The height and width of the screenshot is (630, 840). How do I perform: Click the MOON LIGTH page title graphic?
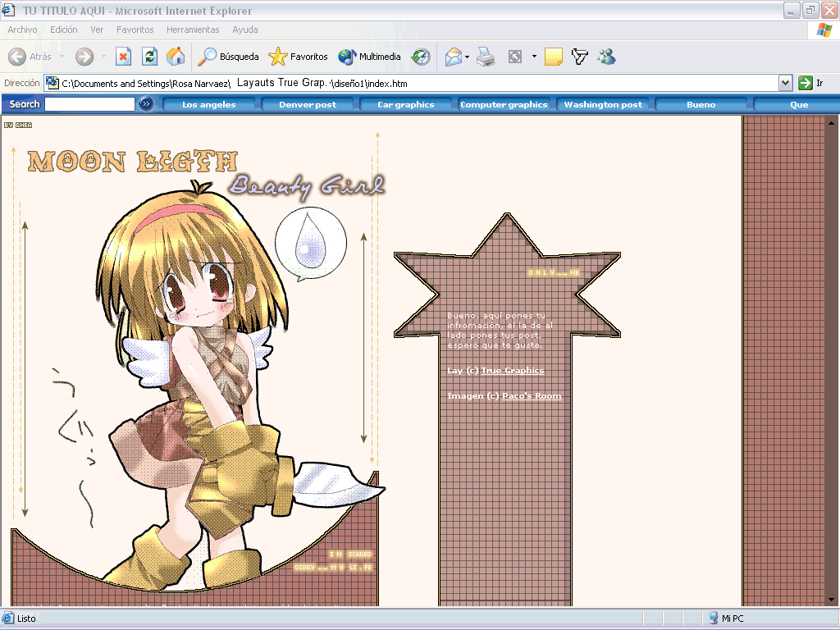pos(132,162)
